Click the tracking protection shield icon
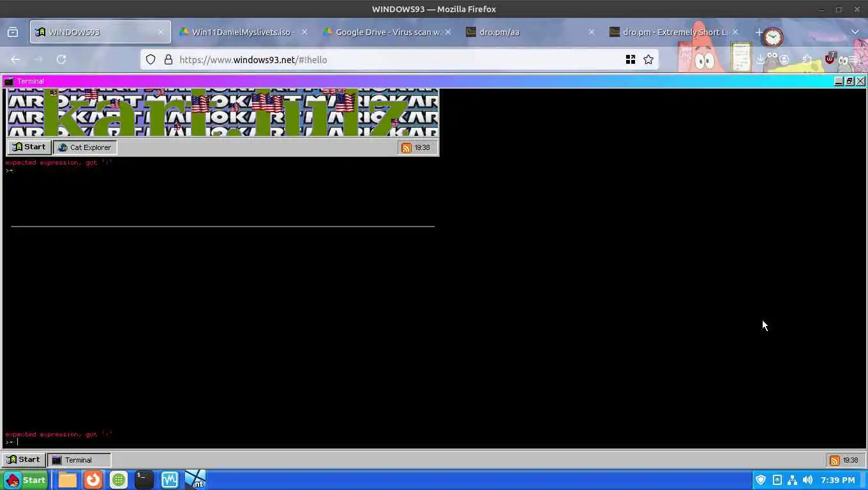 pyautogui.click(x=151, y=59)
